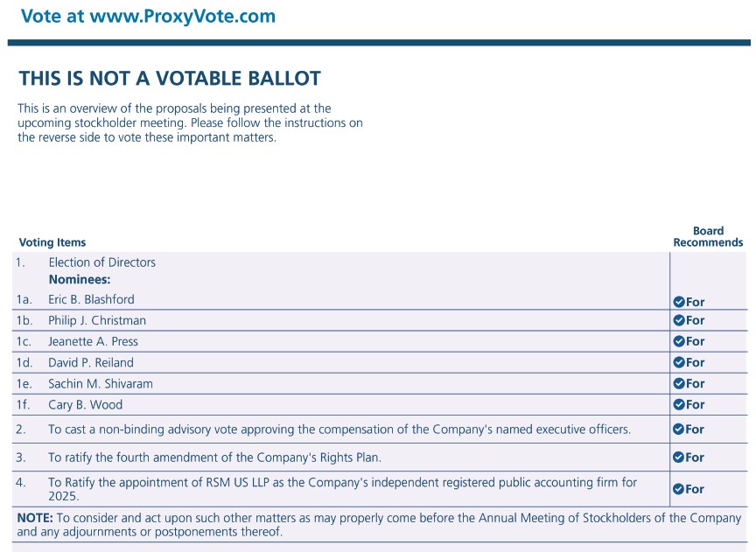
Task: Click the Rights Plan fourth amendment proposal text
Action: (214, 457)
